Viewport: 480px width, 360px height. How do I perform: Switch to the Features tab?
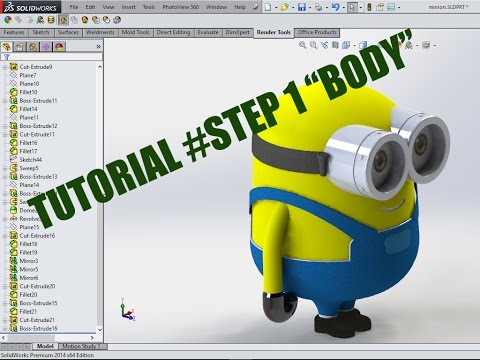(14, 32)
